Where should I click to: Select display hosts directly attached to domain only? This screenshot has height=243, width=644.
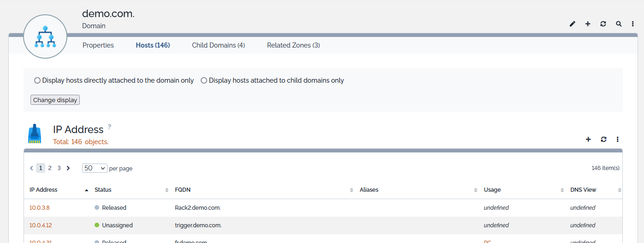point(37,80)
